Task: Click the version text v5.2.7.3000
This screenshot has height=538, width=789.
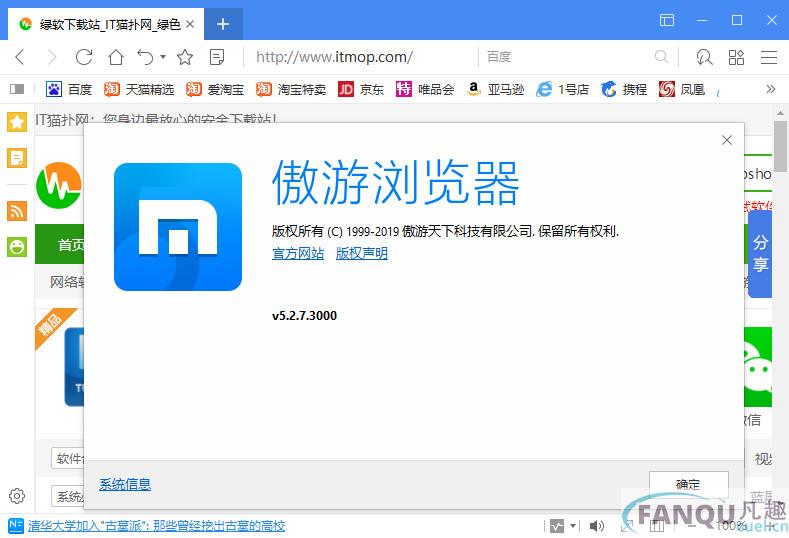Action: click(x=304, y=316)
